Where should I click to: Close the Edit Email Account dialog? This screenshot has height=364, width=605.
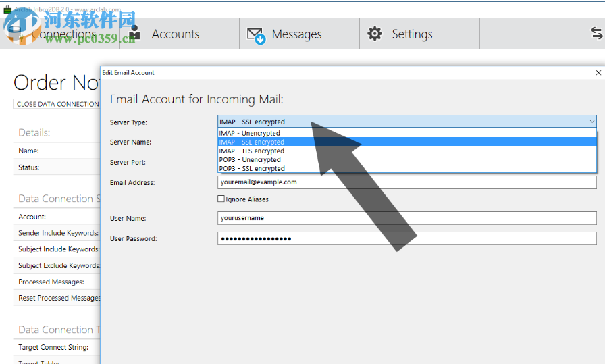[x=598, y=72]
